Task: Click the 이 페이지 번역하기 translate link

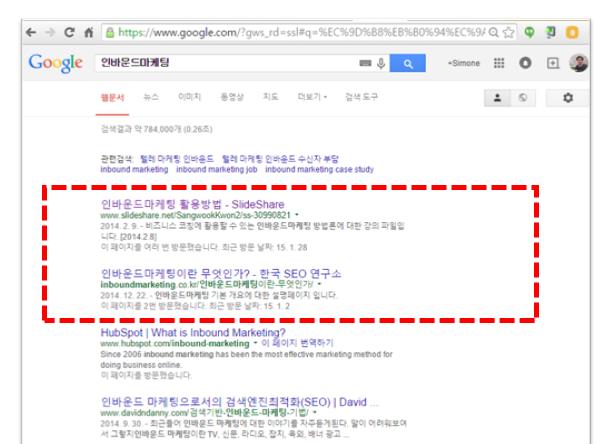Action: (x=297, y=343)
